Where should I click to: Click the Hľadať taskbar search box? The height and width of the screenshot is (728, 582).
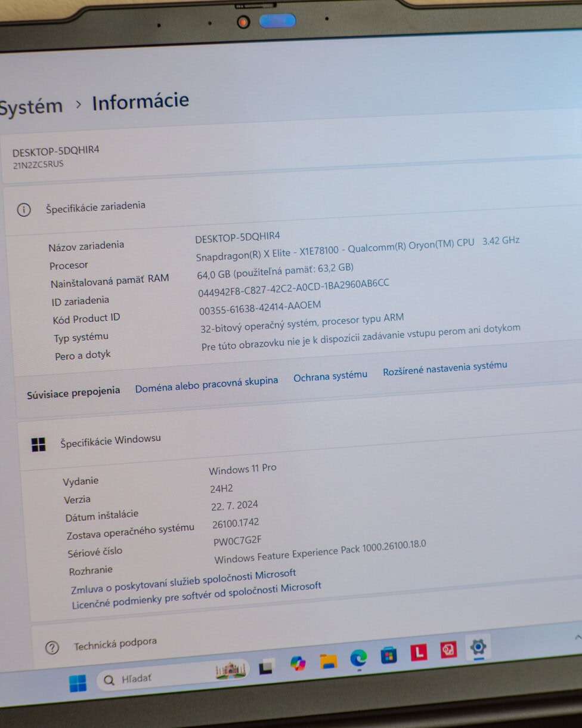(x=173, y=675)
